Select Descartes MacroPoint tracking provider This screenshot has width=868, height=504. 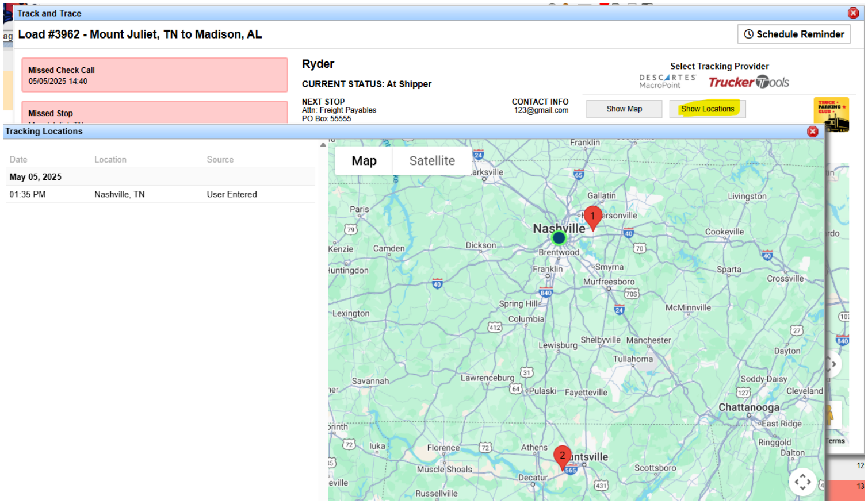point(667,81)
